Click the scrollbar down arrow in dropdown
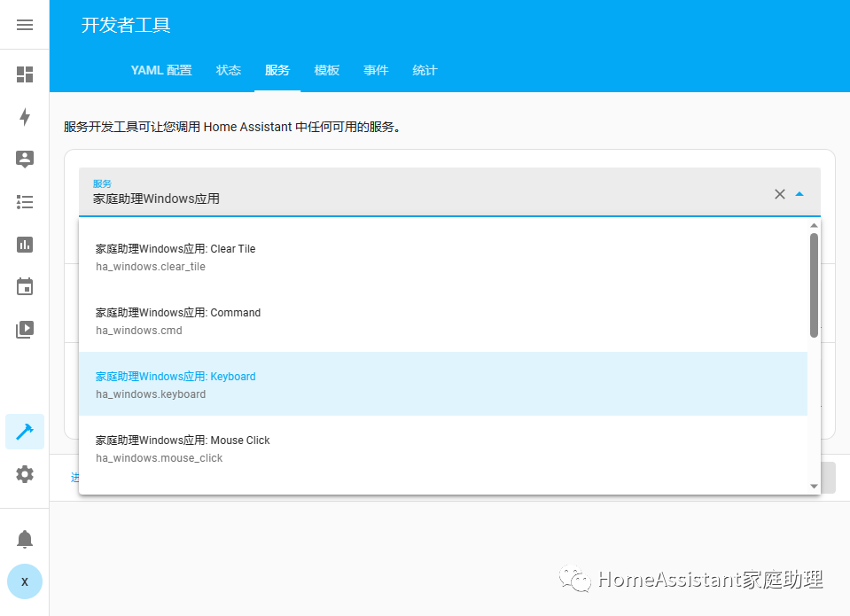The width and height of the screenshot is (850, 616). tap(814, 487)
